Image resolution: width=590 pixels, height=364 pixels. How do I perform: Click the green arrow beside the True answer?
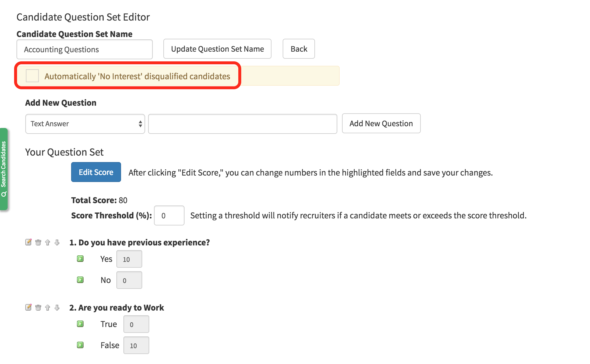[x=80, y=324]
